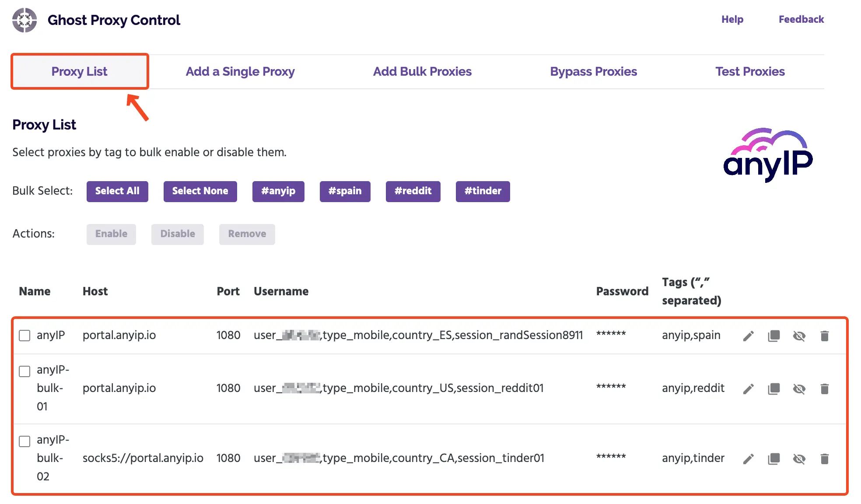861x504 pixels.
Task: Select proxies tagged #spain
Action: pyautogui.click(x=345, y=191)
